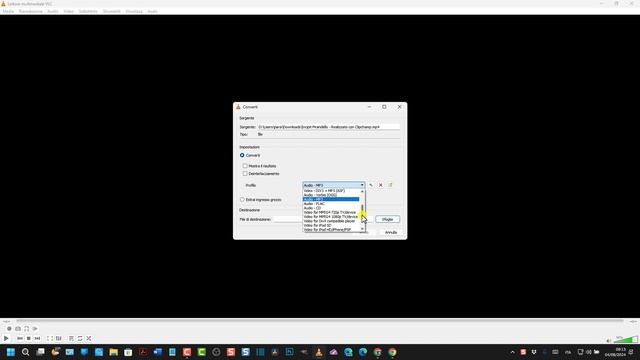Viewport: 640px width, 360px height.
Task: Mute audio via the speaker icon
Action: 609,340
